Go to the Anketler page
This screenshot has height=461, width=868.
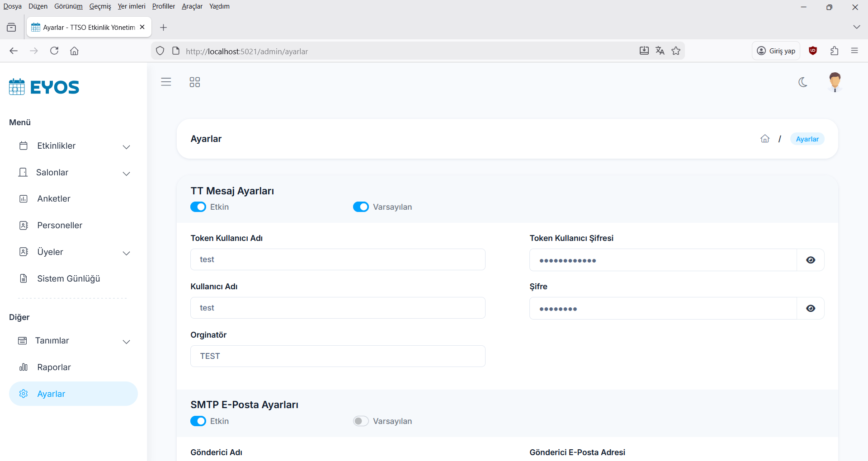pyautogui.click(x=54, y=199)
